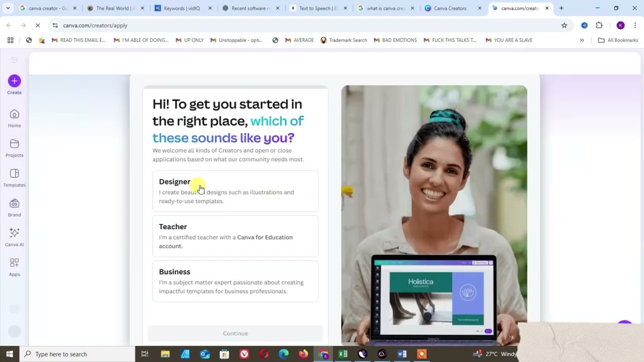Open I'M ABLE OF DOING bookmark
The image size is (644, 362).
coord(141,40)
